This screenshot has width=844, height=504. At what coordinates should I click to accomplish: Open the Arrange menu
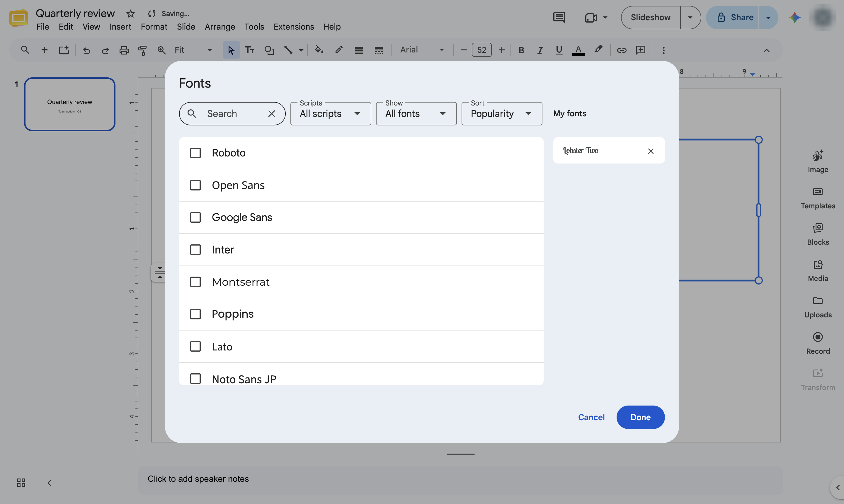point(219,26)
